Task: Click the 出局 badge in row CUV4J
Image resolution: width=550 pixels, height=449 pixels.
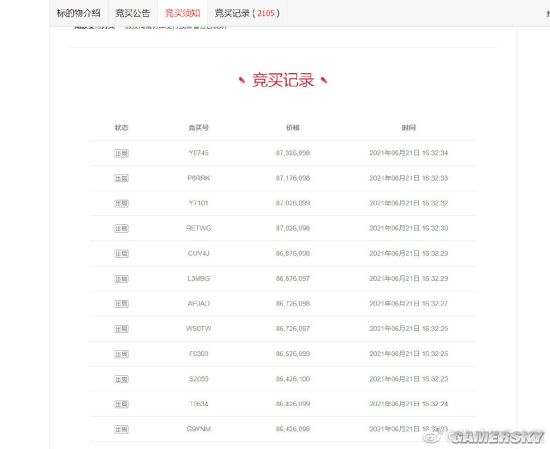Action: tap(121, 254)
